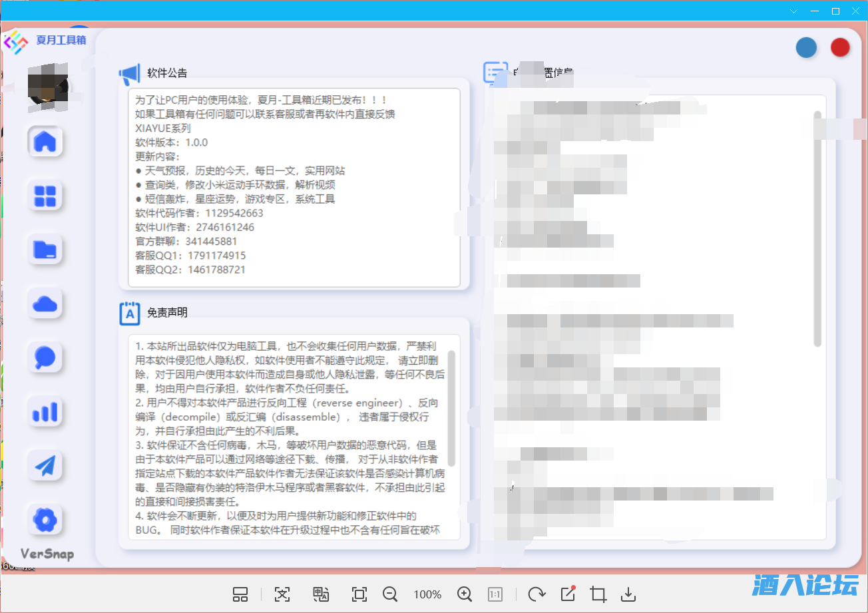Expand the title bar chevron dropdown

(793, 11)
